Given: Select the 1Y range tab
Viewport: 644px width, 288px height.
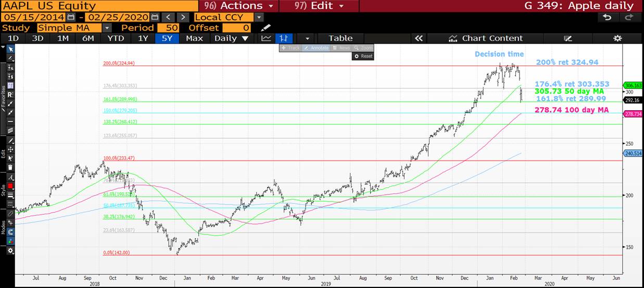Looking at the screenshot, I should click(x=143, y=38).
